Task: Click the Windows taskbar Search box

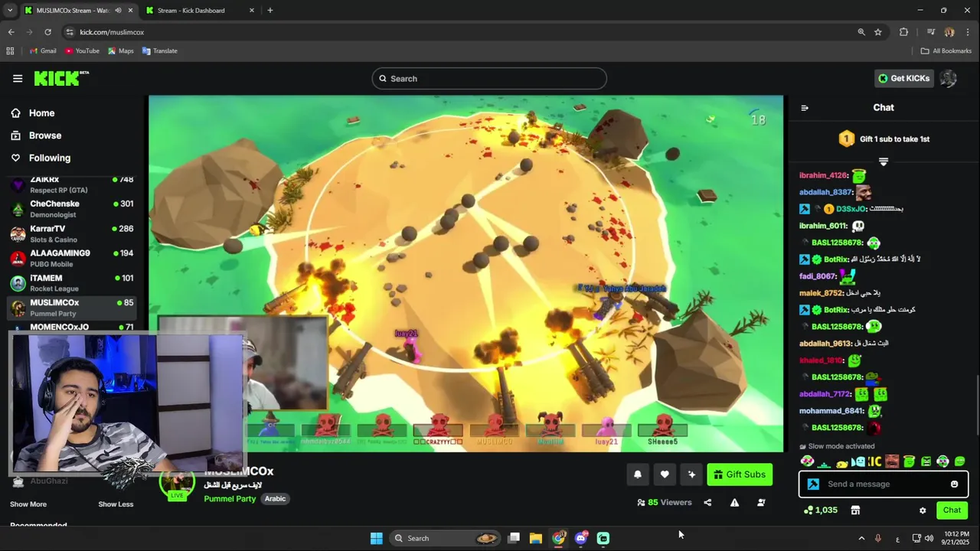Action: click(x=446, y=539)
